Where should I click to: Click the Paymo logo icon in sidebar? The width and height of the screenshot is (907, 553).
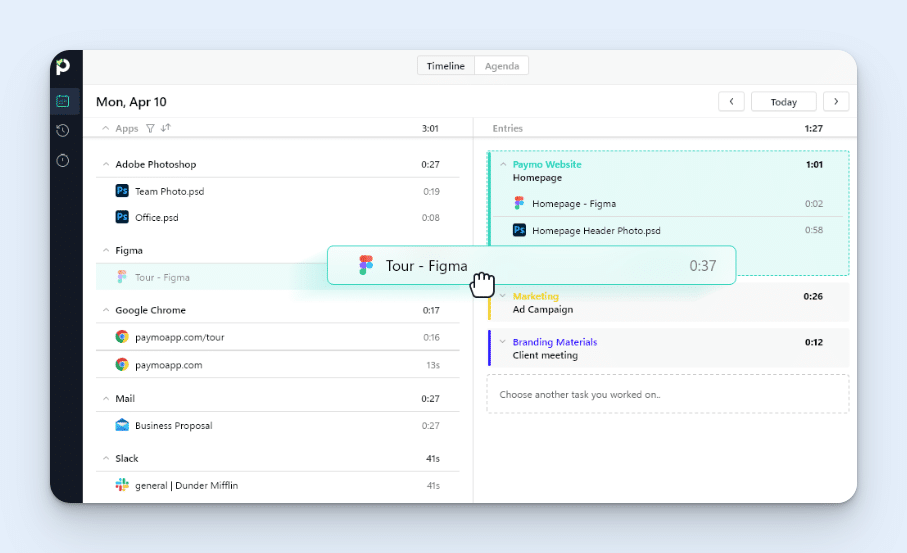coord(63,67)
